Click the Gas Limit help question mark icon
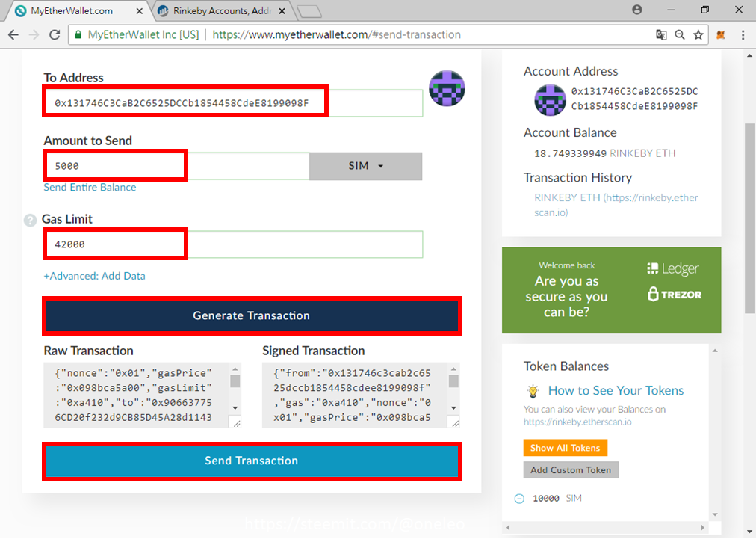The image size is (756, 545). [x=30, y=220]
